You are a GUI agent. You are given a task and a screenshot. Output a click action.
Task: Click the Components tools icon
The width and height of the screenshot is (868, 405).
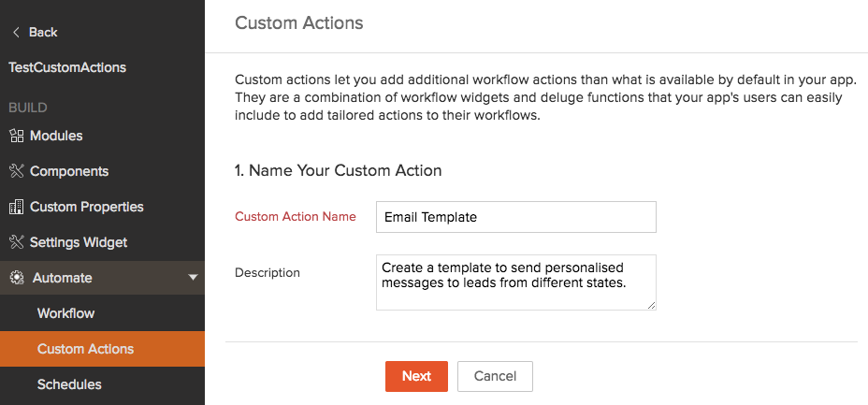16,171
